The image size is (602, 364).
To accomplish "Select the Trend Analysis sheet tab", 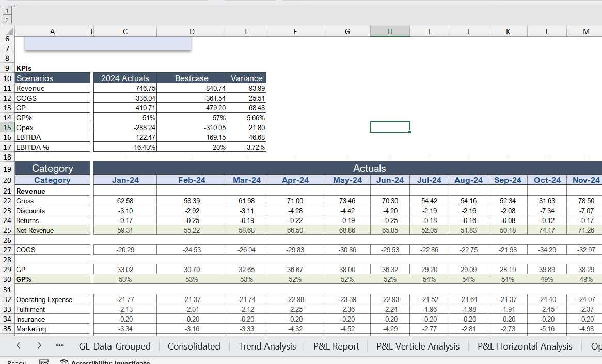I will pyautogui.click(x=267, y=346).
